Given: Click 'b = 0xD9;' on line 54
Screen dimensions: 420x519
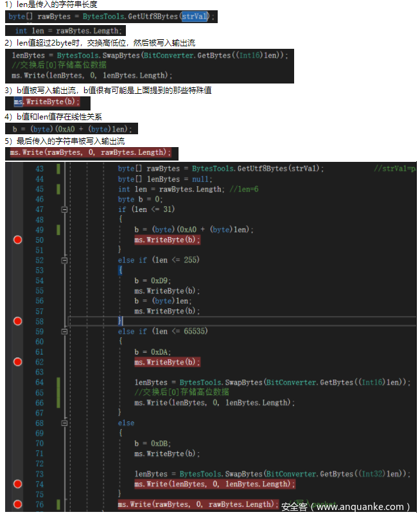Looking at the screenshot, I should pos(153,280).
